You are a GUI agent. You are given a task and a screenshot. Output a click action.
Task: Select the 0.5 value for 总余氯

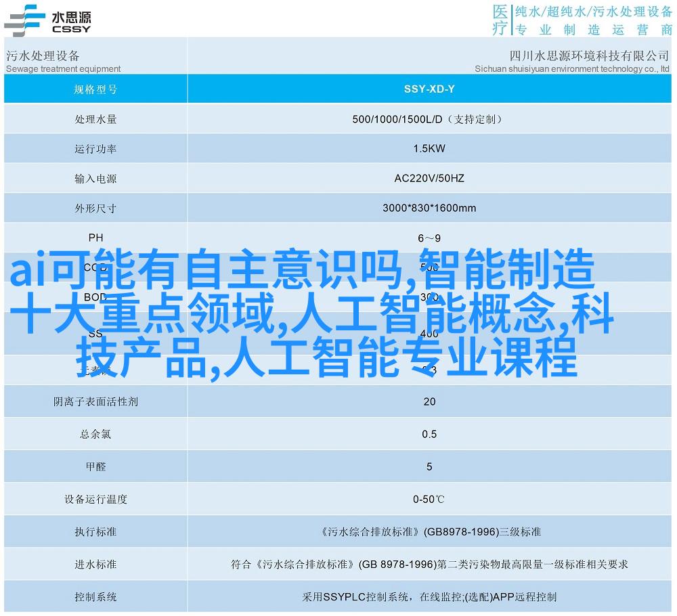coord(429,434)
